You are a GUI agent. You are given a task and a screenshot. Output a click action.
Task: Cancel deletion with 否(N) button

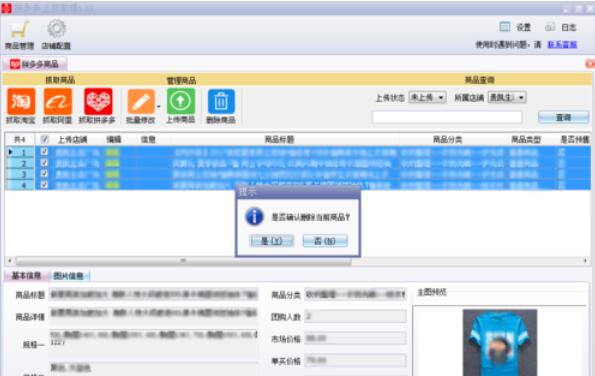pyautogui.click(x=325, y=241)
